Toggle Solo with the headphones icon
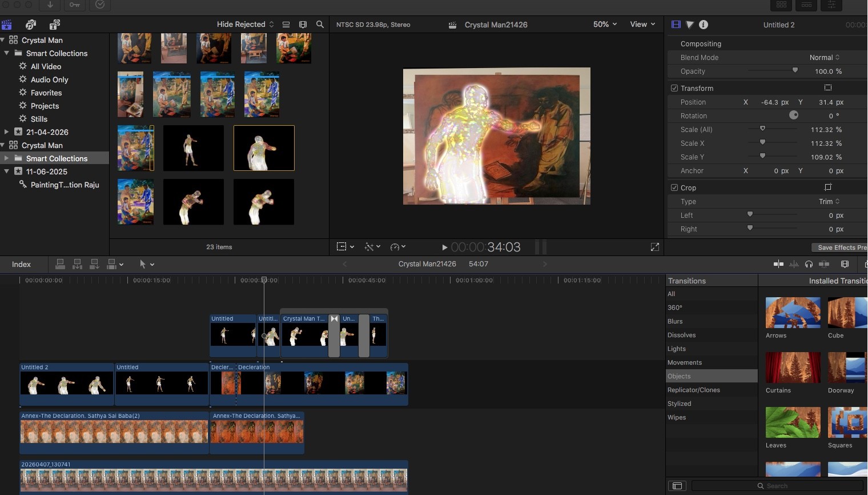Screen dimensions: 868x495 click(809, 264)
